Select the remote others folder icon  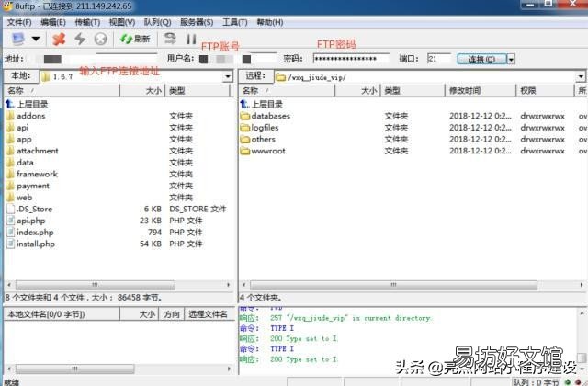245,139
